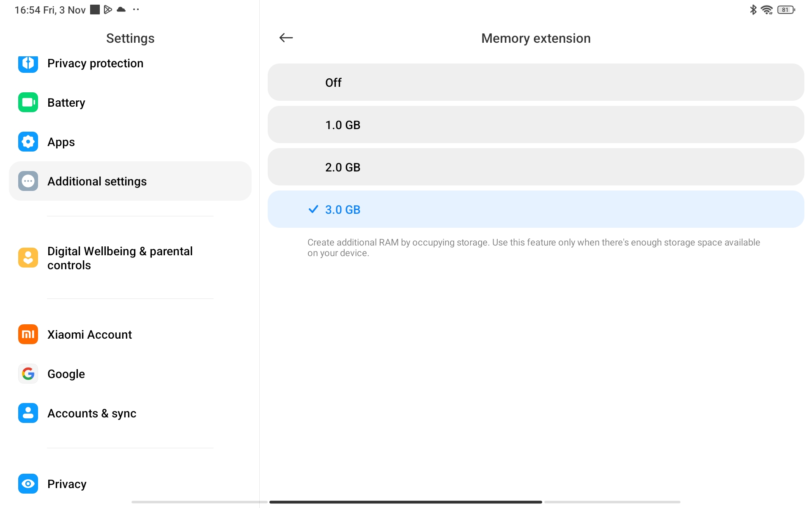812x508 pixels.
Task: Select 2.0 GB memory extension
Action: (x=535, y=167)
